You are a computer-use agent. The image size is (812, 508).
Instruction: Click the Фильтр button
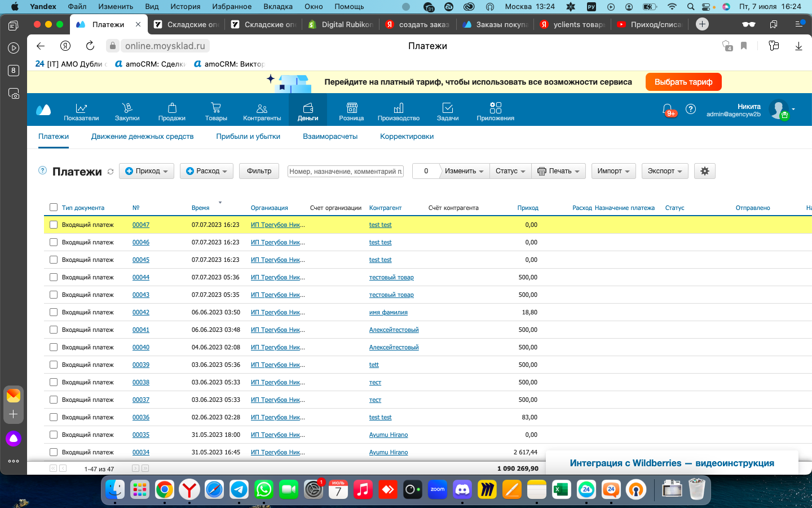click(259, 171)
